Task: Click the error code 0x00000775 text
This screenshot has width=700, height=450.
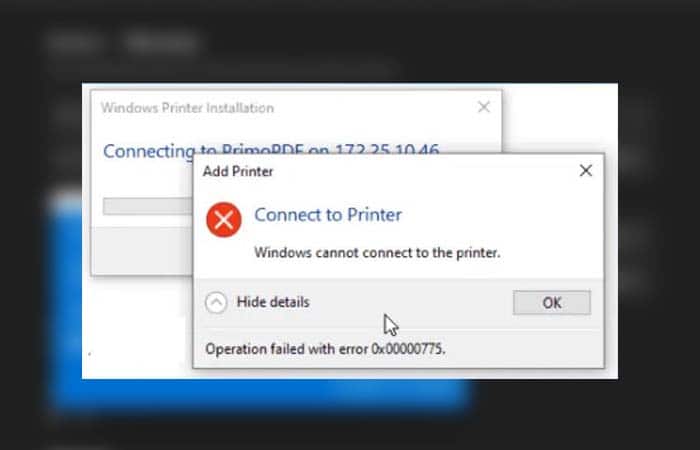Action: click(408, 349)
